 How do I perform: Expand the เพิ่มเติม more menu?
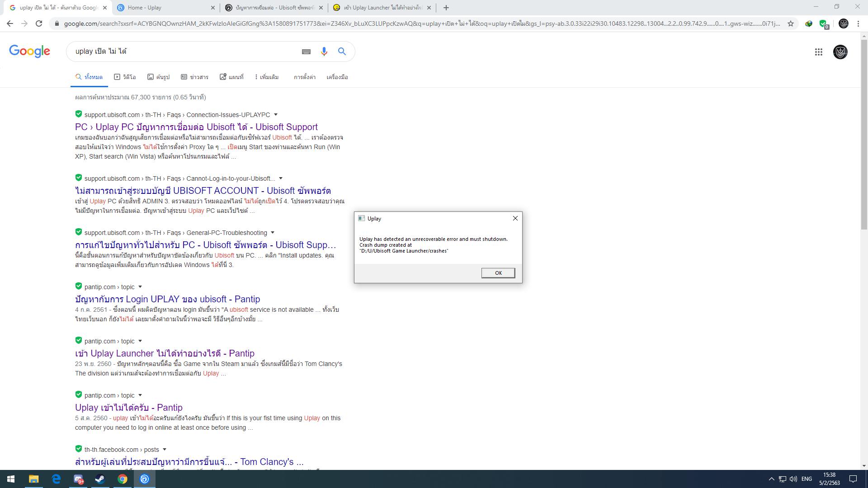267,77
